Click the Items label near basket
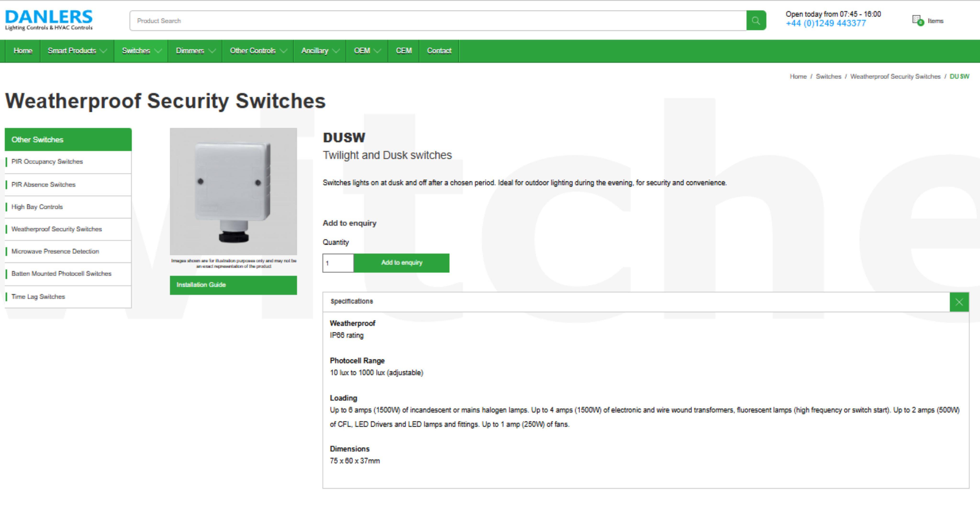Screen dimensions: 980x528 [935, 21]
